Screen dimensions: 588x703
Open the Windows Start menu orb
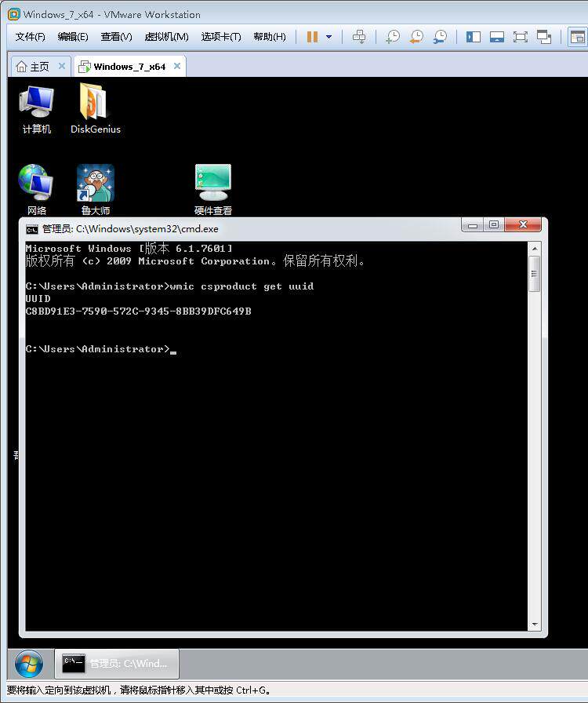[29, 664]
